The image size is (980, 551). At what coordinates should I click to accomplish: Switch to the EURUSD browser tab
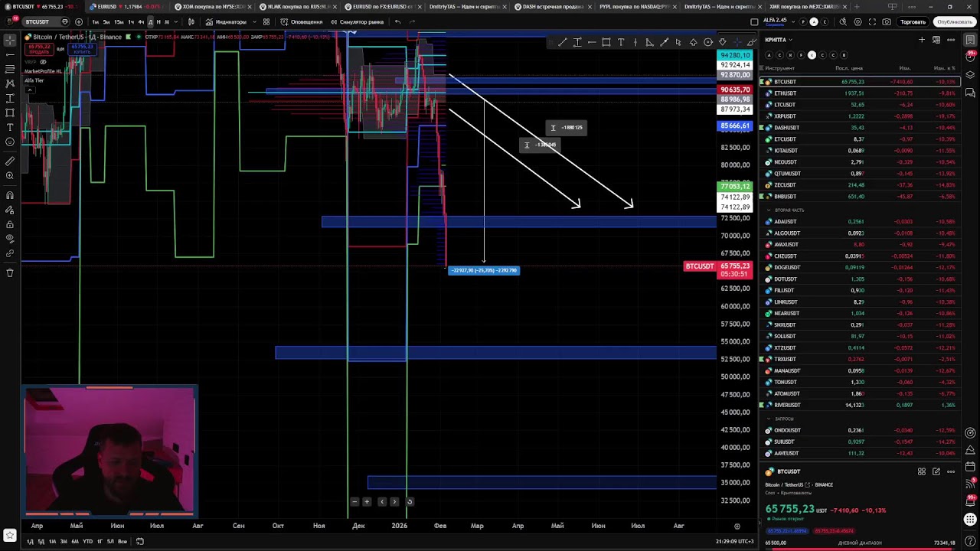click(x=126, y=7)
